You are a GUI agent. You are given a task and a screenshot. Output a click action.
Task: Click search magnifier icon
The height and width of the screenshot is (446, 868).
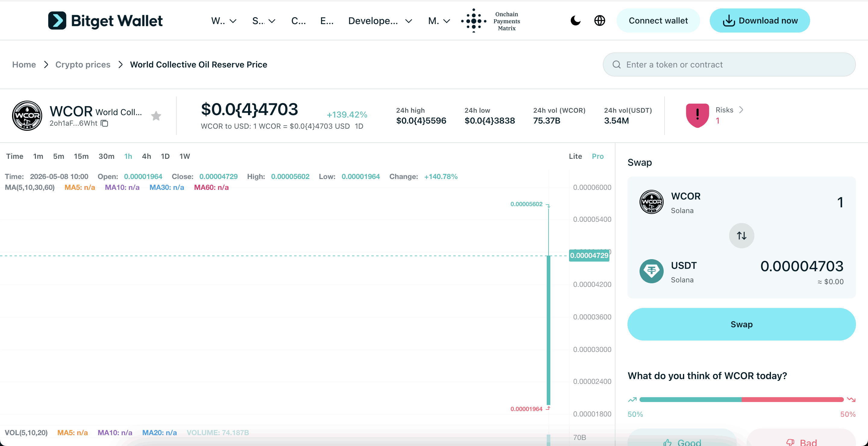616,64
